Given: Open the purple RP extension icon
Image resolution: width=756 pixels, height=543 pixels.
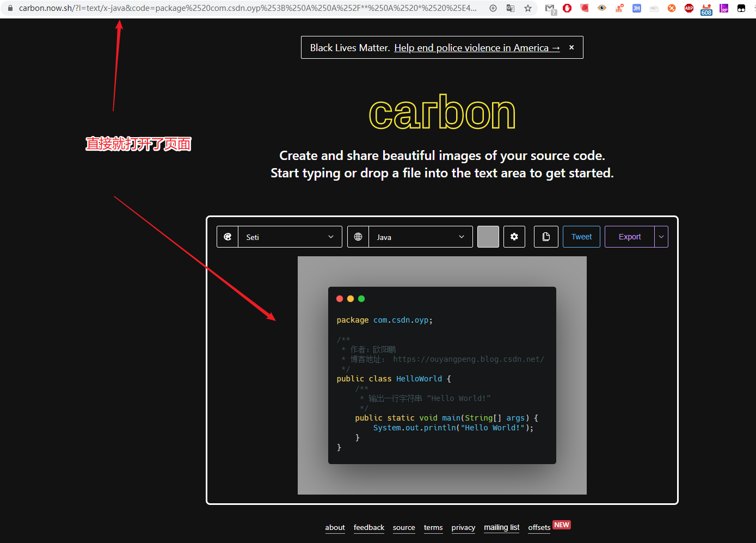Looking at the screenshot, I should point(724,8).
